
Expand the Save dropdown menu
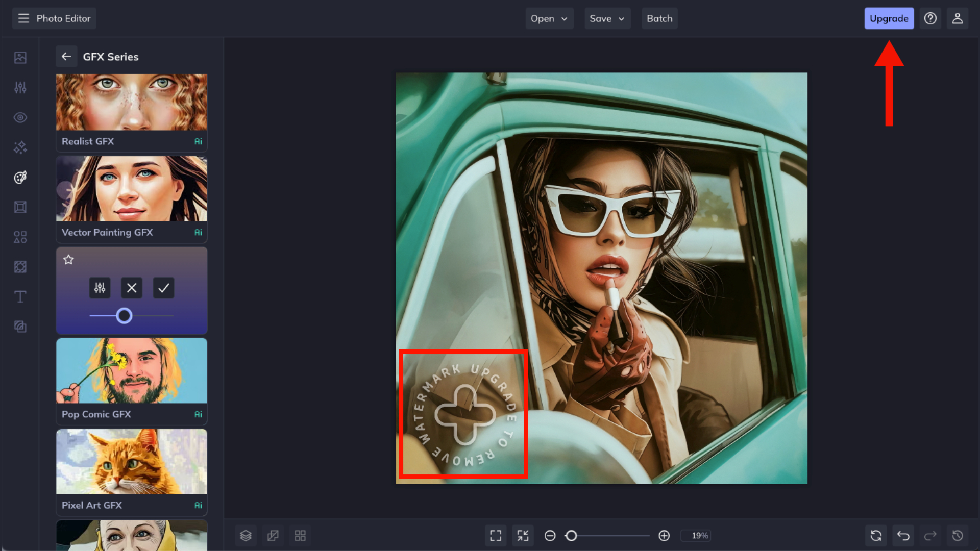click(x=607, y=18)
